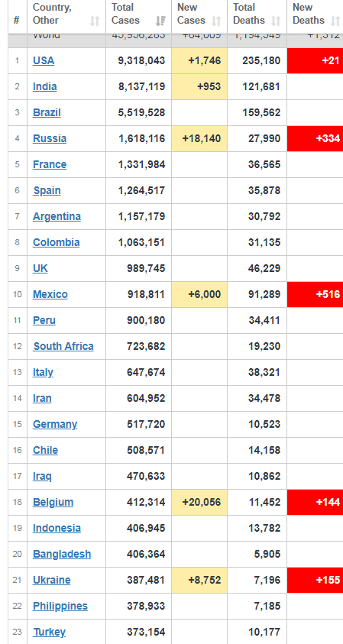Select Brazil total cases value 5,519,528
This screenshot has height=644, width=343.
[142, 112]
